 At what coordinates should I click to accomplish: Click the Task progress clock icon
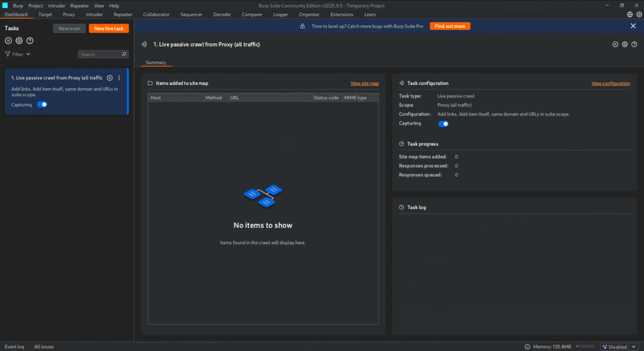pos(402,144)
